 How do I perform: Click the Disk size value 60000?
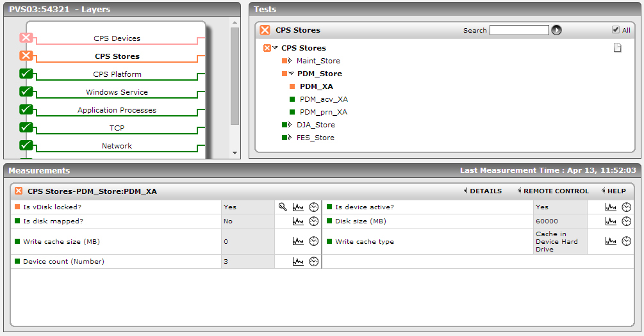pos(547,221)
